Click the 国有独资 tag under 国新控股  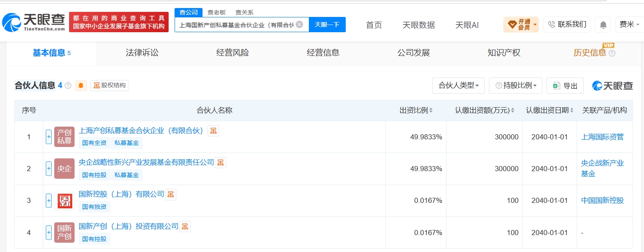(x=94, y=207)
